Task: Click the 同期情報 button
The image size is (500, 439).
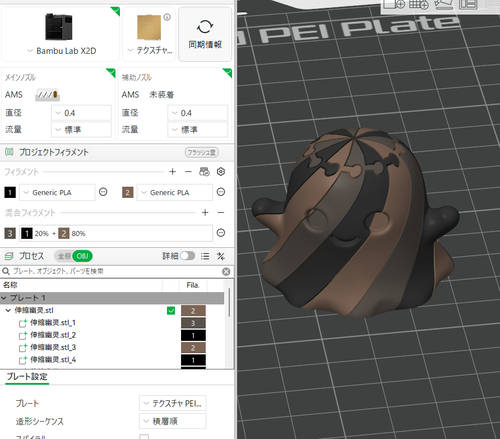Action: pos(205,34)
